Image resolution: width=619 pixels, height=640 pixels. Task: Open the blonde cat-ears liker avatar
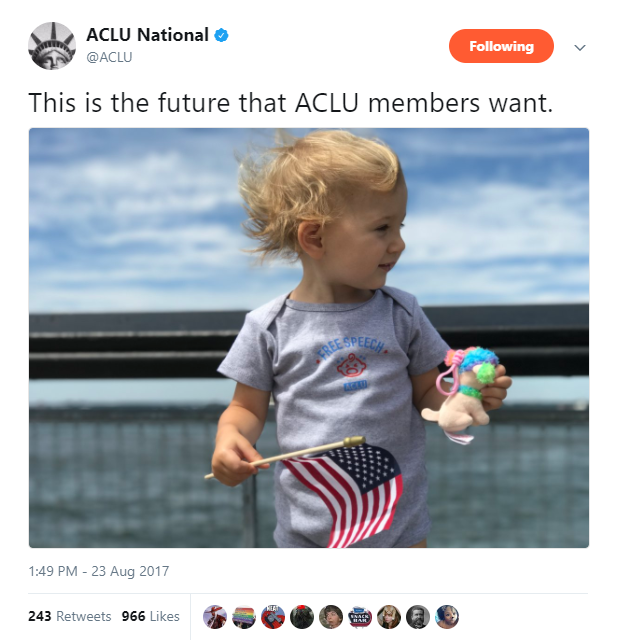point(389,617)
